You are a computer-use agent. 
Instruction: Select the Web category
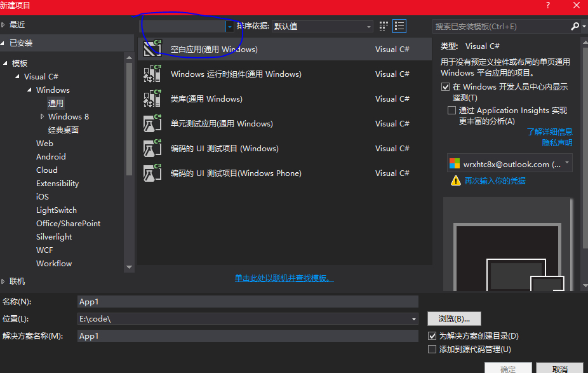click(x=44, y=144)
